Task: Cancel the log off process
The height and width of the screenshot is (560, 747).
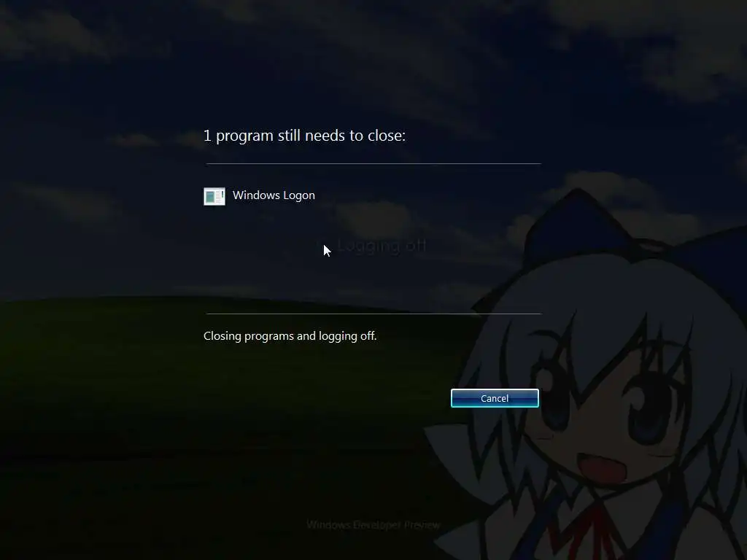Action: click(495, 398)
